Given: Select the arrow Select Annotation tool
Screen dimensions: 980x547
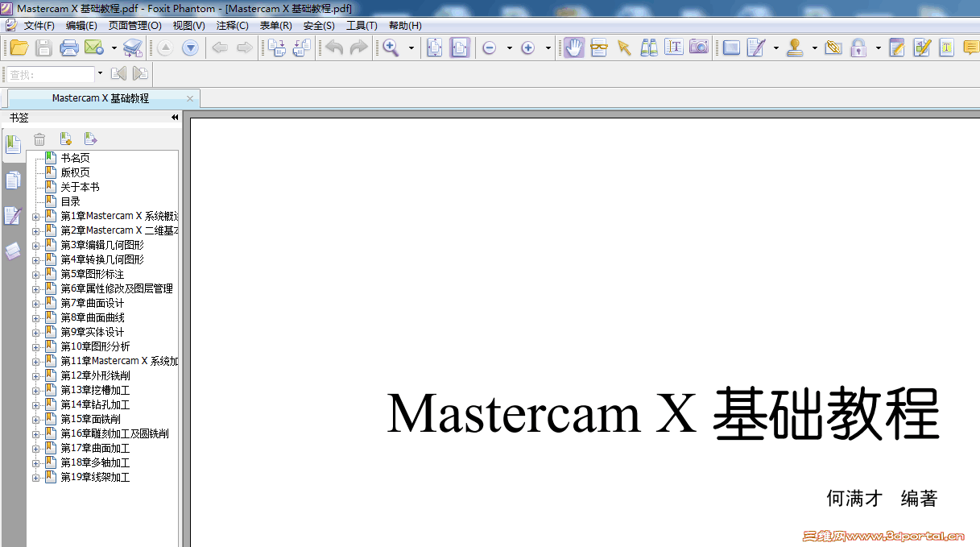Looking at the screenshot, I should [x=624, y=48].
